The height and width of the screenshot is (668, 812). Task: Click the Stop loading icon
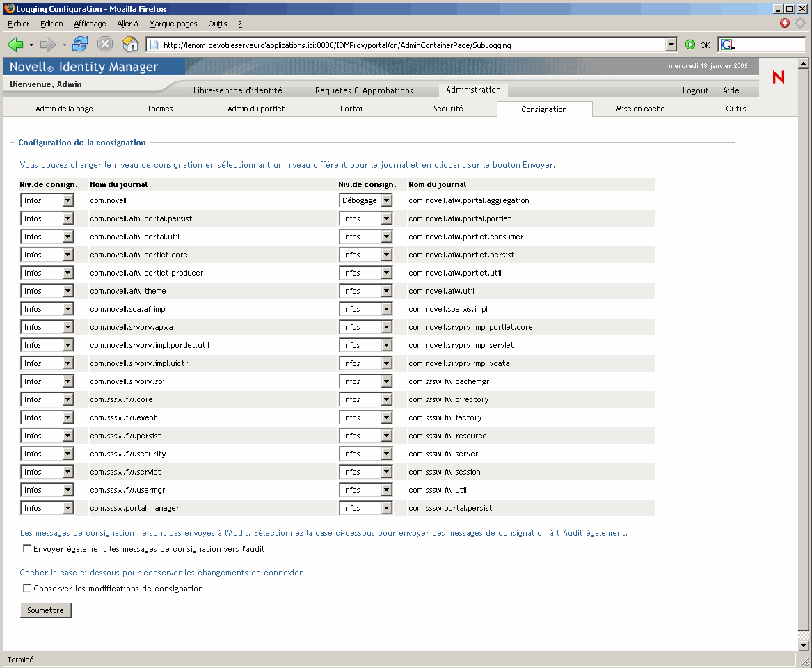pos(105,45)
